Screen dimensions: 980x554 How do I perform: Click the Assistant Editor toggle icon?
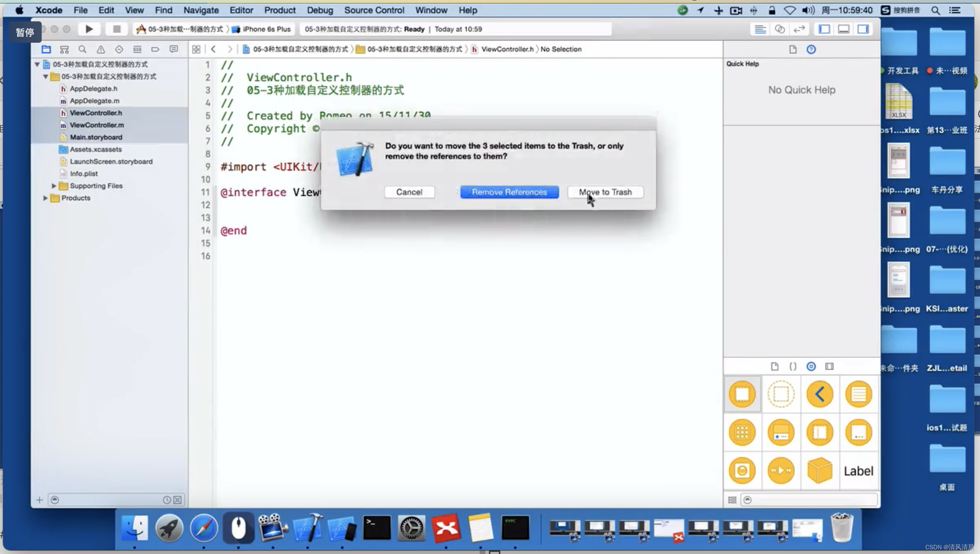tap(779, 28)
